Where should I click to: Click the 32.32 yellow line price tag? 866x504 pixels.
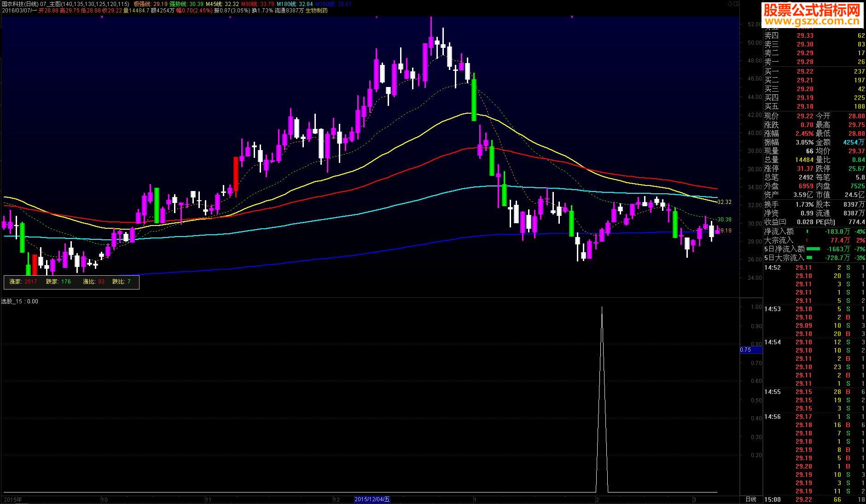(725, 202)
